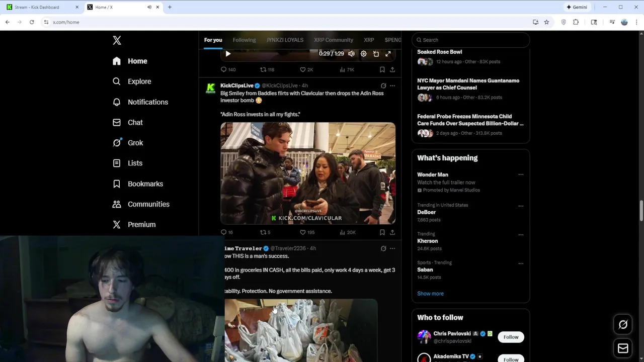The height and width of the screenshot is (362, 644).
Task: Open more options on Time Traveler post
Action: click(392, 248)
